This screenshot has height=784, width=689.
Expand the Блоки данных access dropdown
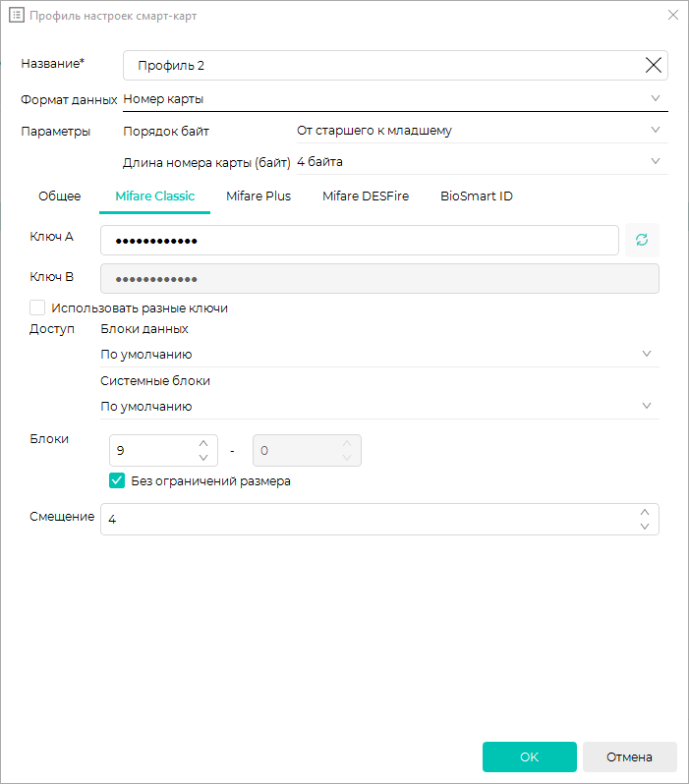pos(379,355)
